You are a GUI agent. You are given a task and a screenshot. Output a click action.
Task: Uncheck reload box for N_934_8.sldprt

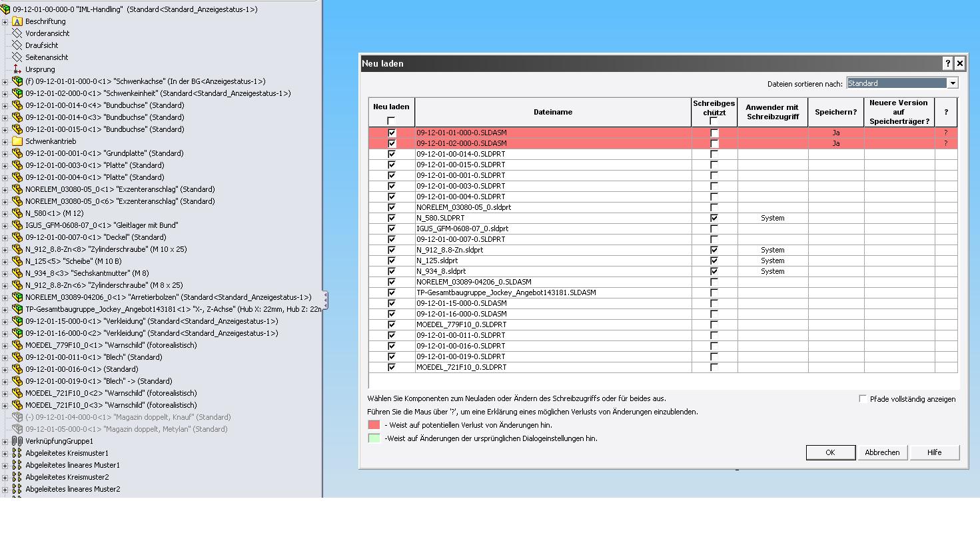pyautogui.click(x=392, y=271)
